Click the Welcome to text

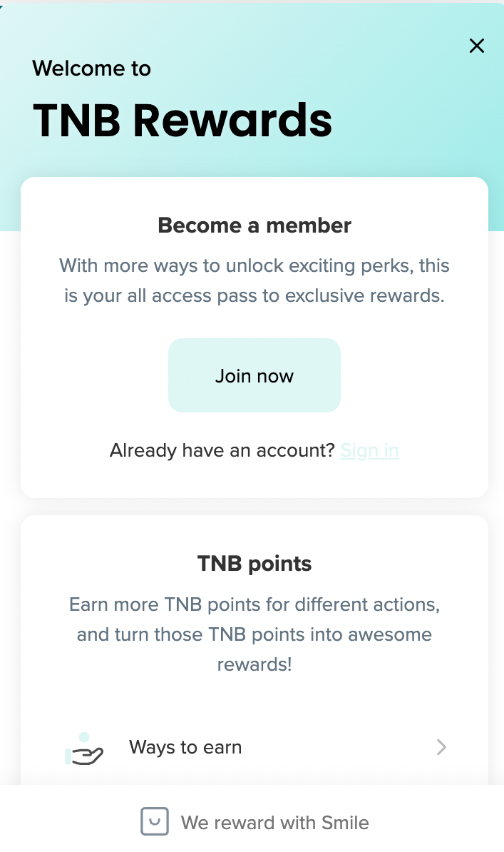point(91,69)
